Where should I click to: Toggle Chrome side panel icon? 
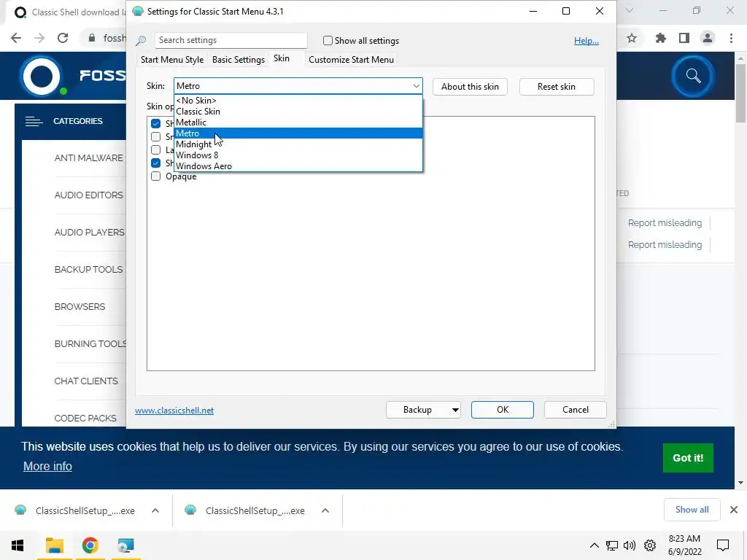point(684,38)
